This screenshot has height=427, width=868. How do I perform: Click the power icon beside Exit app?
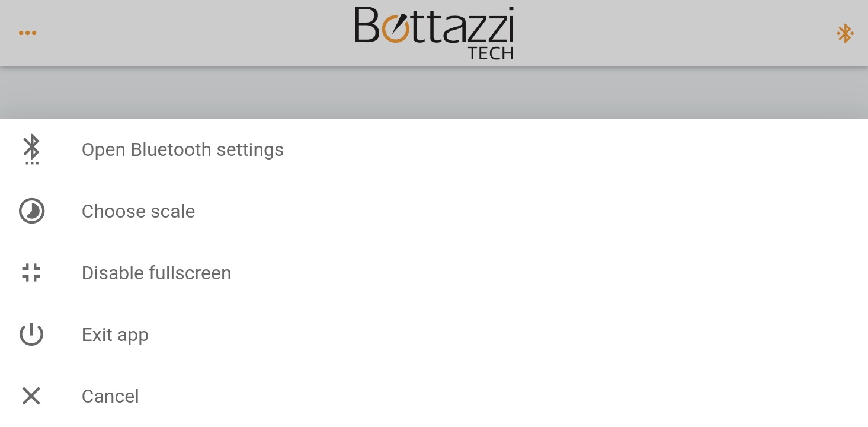[x=31, y=334]
